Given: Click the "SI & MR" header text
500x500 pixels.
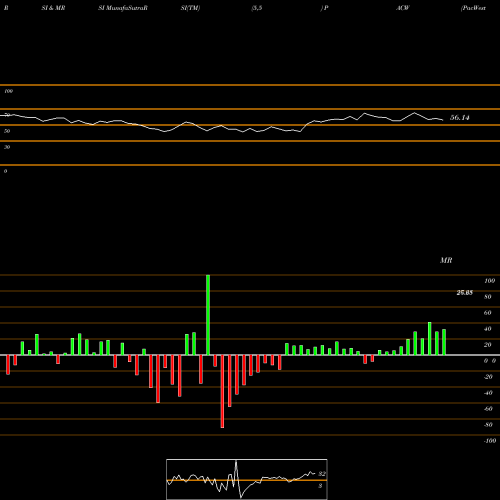Looking at the screenshot, I should tap(53, 8).
